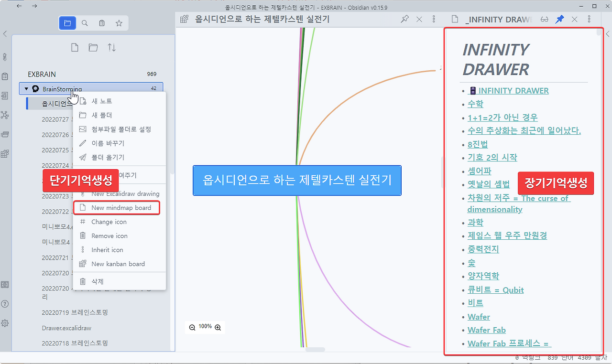The height and width of the screenshot is (364, 612).
Task: Choose 이름 바꾸기 to rename folder
Action: [119, 143]
